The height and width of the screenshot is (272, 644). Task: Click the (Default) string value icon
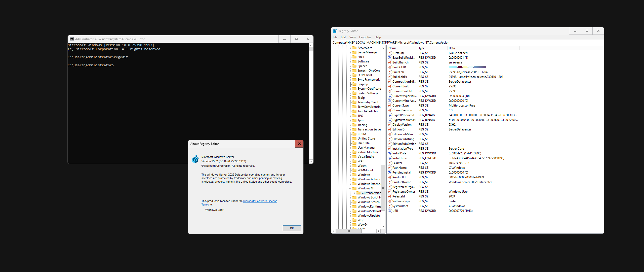[390, 53]
